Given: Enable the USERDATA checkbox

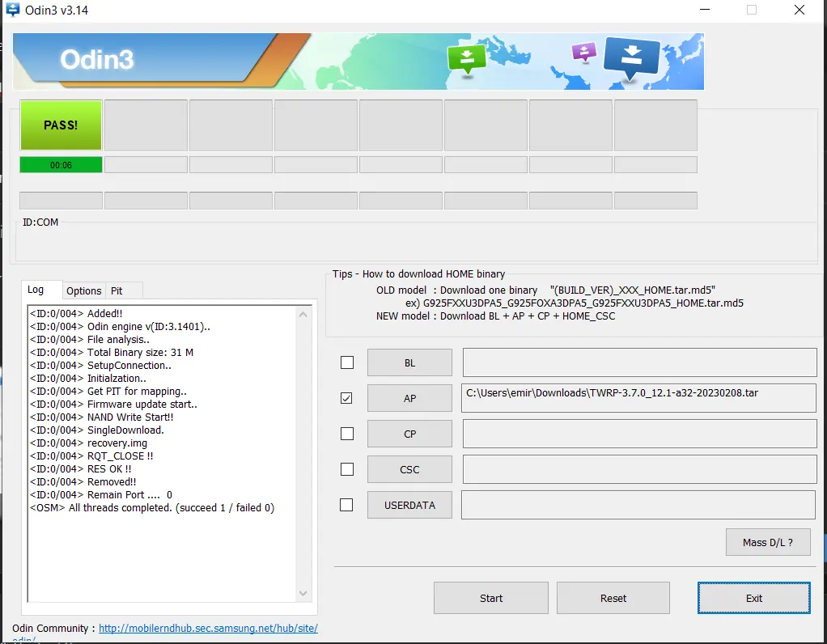Looking at the screenshot, I should point(346,505).
